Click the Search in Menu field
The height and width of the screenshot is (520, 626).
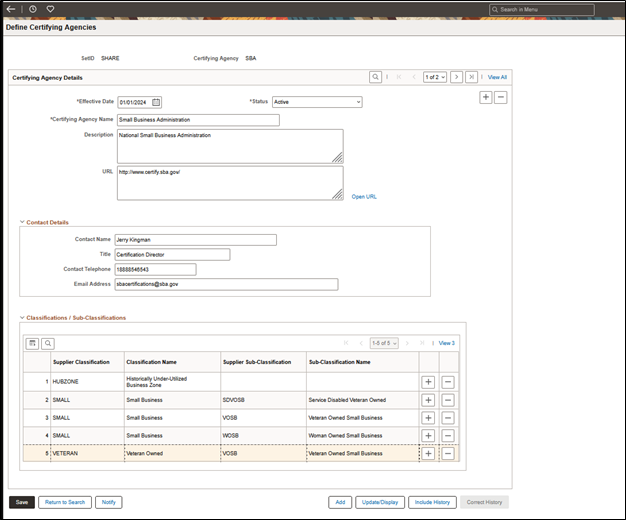click(x=555, y=9)
